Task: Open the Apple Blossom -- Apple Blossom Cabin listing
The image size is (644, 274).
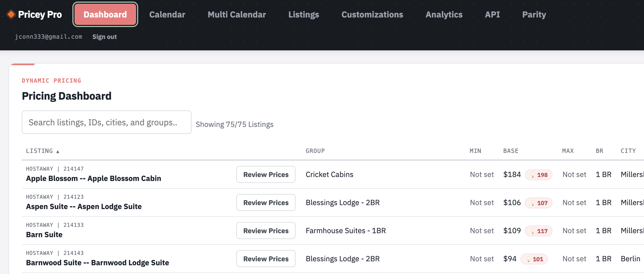Action: click(x=94, y=178)
